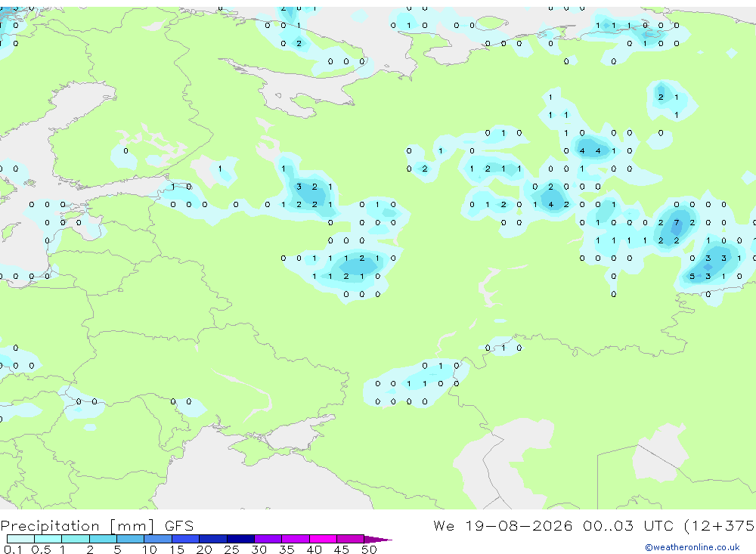Viewport: 756px width, 554px height.
Task: Click the "UTC" label
Action: (x=658, y=525)
